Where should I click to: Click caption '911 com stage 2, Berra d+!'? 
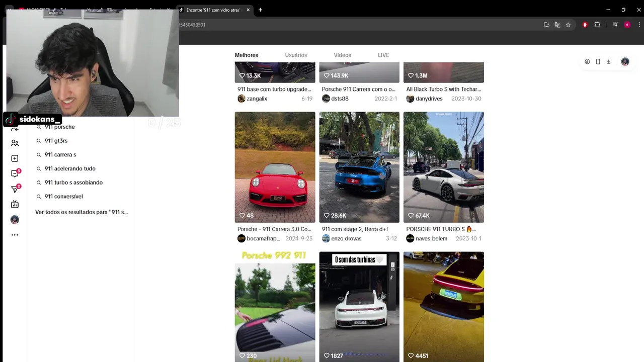pos(355,229)
